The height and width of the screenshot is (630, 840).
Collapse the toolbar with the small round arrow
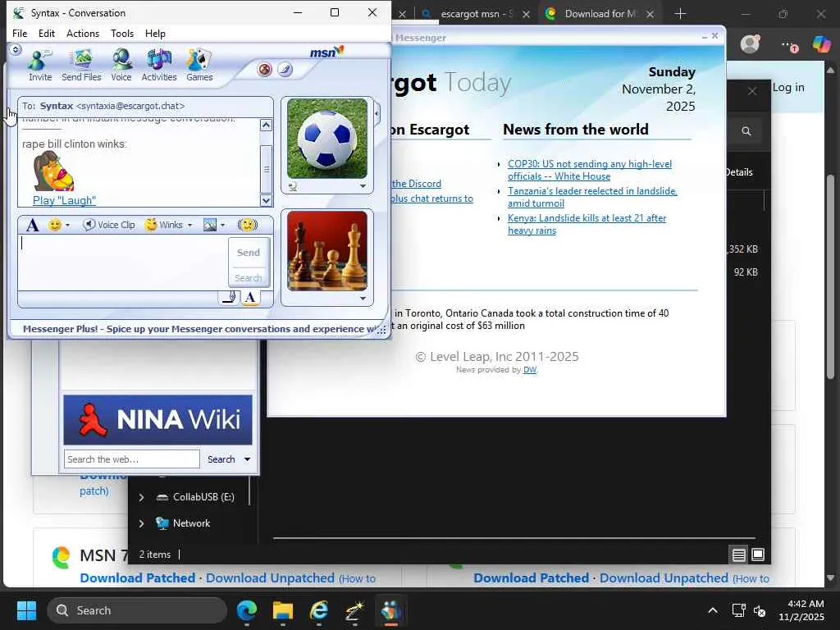click(x=16, y=49)
